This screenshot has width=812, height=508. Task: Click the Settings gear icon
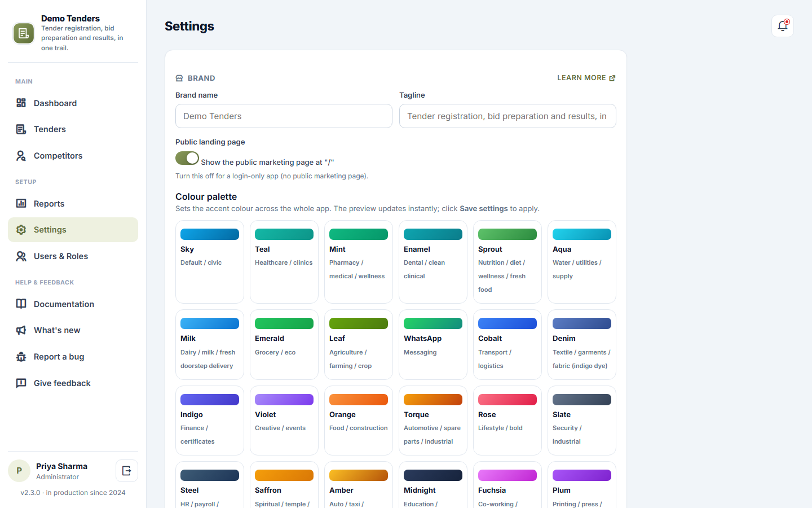tap(21, 230)
